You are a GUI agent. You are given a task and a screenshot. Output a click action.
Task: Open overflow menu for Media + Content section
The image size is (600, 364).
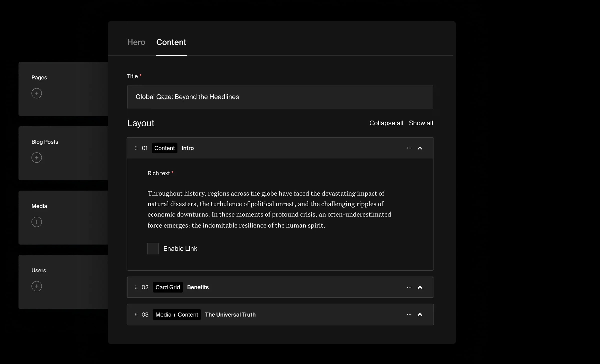tap(409, 314)
